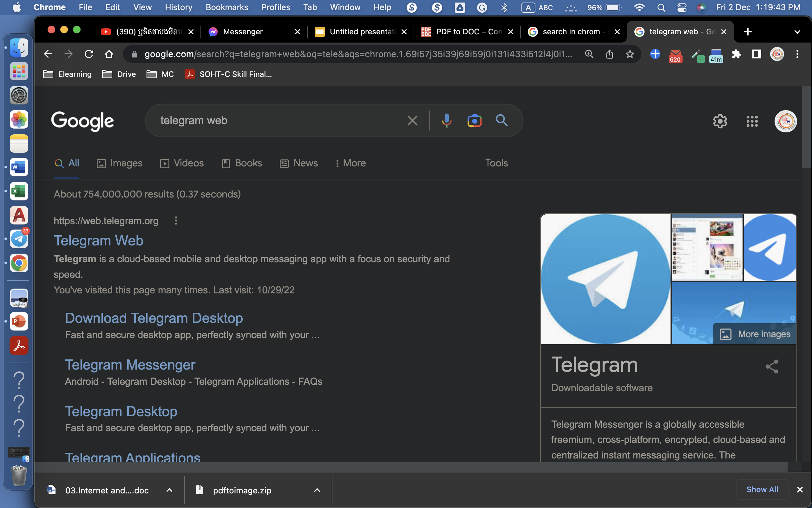Screen dimensions: 812x508
Task: Open Microsoft Excel in the Dock
Action: 19,191
